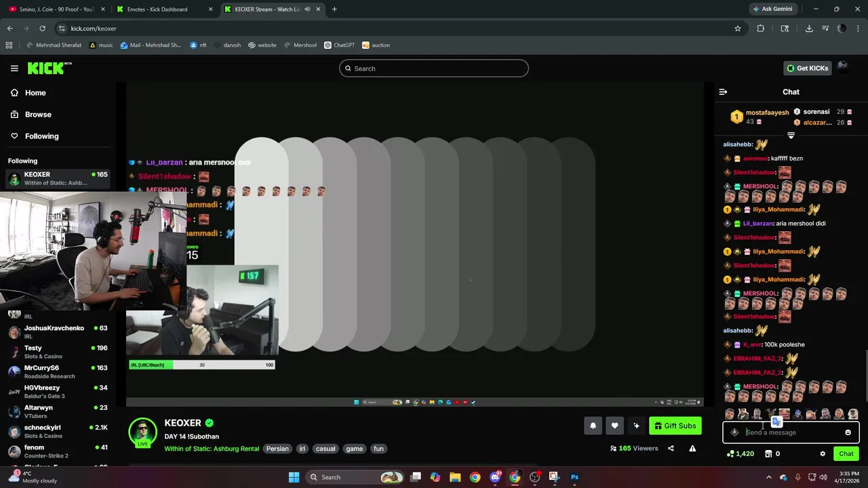The width and height of the screenshot is (868, 488).
Task: Open chat settings gear icon
Action: point(823,453)
